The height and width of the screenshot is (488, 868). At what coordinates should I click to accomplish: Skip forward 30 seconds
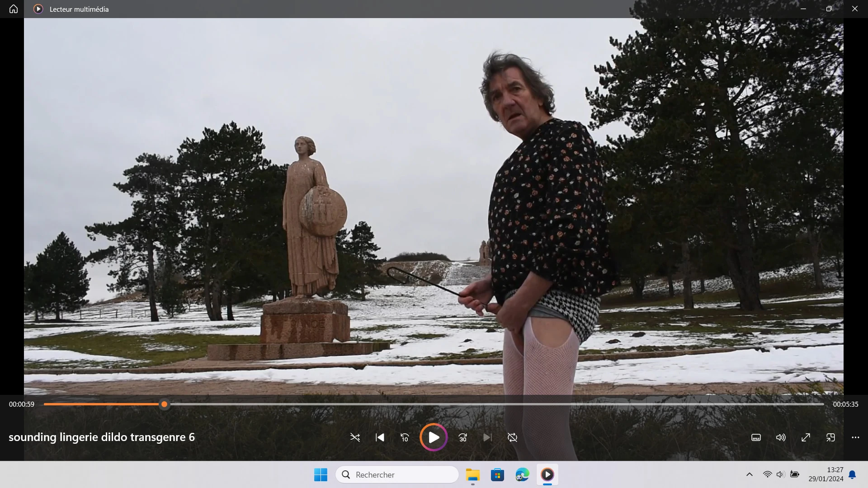(x=463, y=437)
